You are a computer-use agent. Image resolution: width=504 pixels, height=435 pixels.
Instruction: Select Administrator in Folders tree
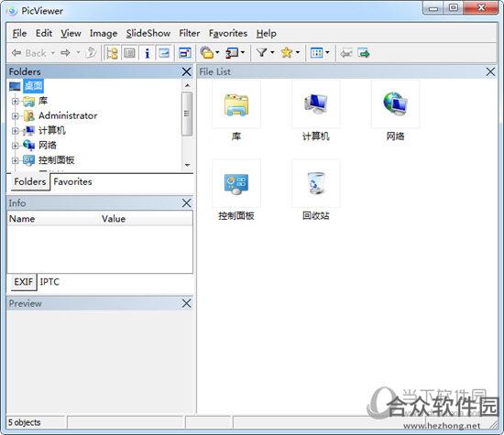click(x=68, y=115)
